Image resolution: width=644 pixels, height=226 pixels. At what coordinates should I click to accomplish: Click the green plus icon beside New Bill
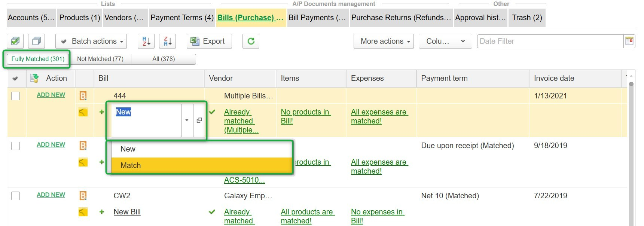(x=101, y=212)
